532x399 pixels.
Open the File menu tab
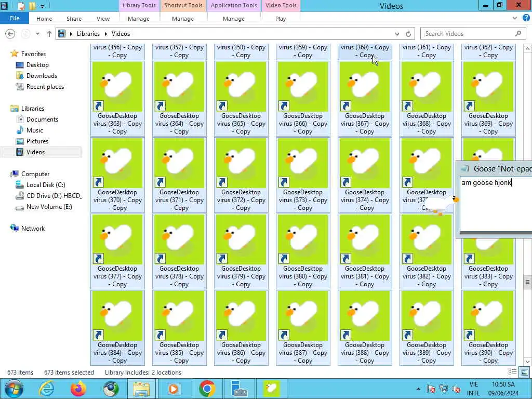14,18
